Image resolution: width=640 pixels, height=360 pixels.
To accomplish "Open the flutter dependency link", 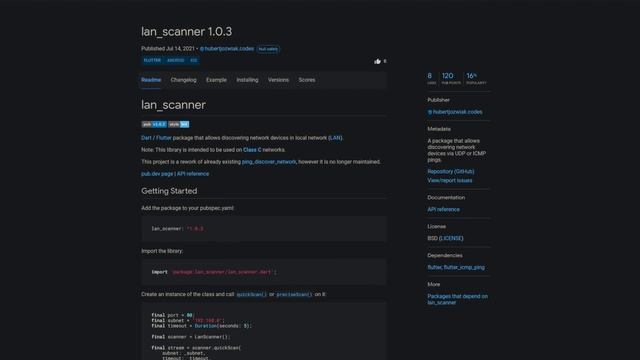I will (x=434, y=267).
